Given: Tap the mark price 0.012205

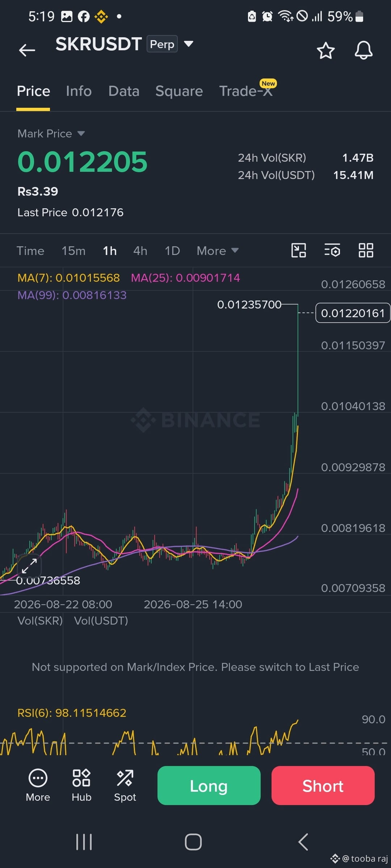Looking at the screenshot, I should pyautogui.click(x=83, y=162).
